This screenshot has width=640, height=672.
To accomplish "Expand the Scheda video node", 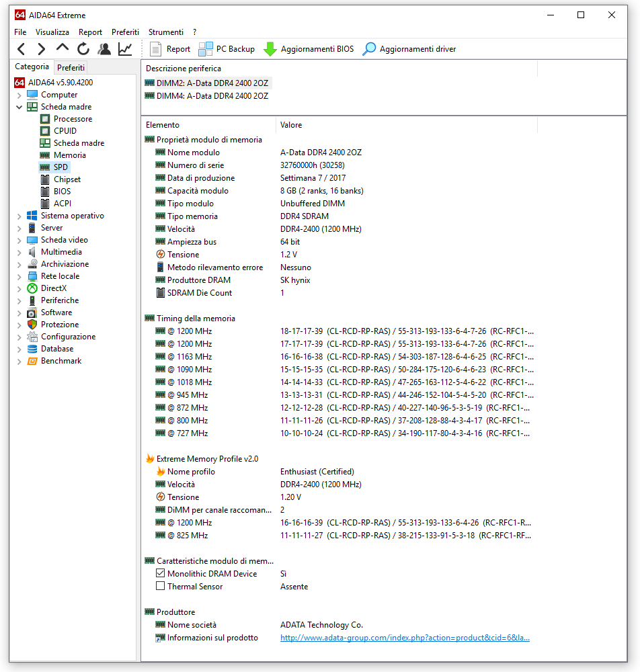I will 19,240.
